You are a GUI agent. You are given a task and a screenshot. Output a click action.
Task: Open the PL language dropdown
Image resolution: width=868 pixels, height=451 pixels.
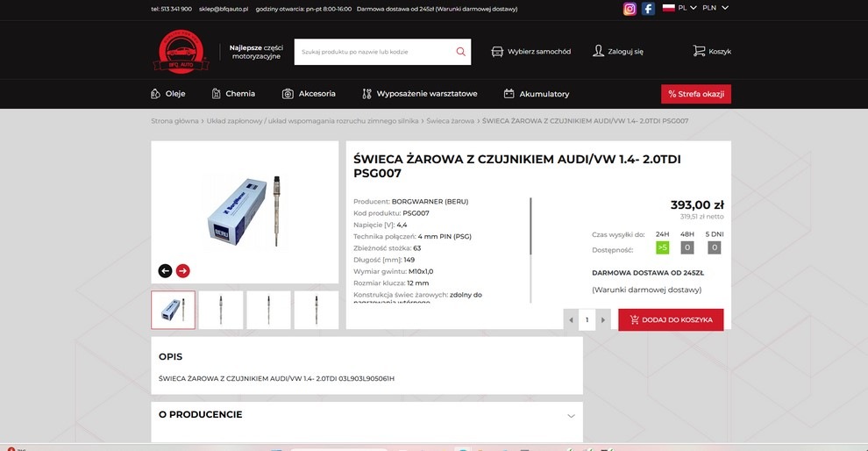coord(687,8)
